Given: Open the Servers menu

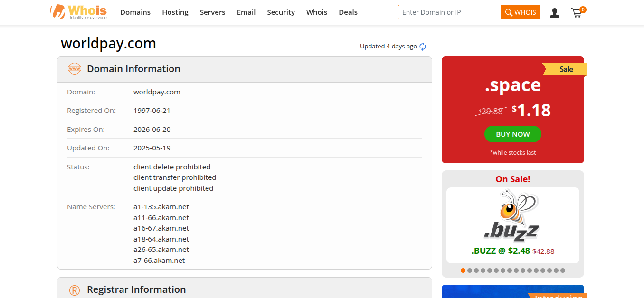Looking at the screenshot, I should (x=212, y=12).
